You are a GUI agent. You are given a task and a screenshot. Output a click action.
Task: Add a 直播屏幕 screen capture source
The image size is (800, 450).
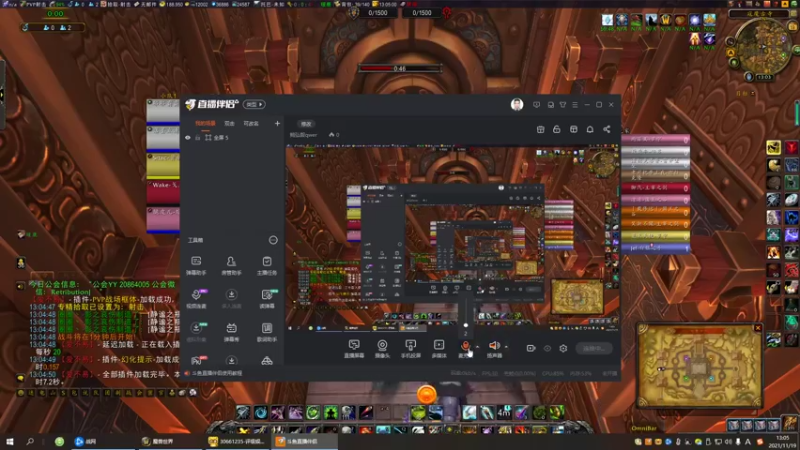[x=354, y=349]
